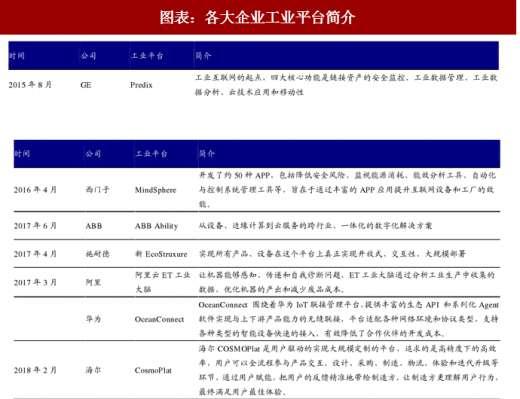
Task: Select the ABB company cell
Action: pyautogui.click(x=94, y=226)
